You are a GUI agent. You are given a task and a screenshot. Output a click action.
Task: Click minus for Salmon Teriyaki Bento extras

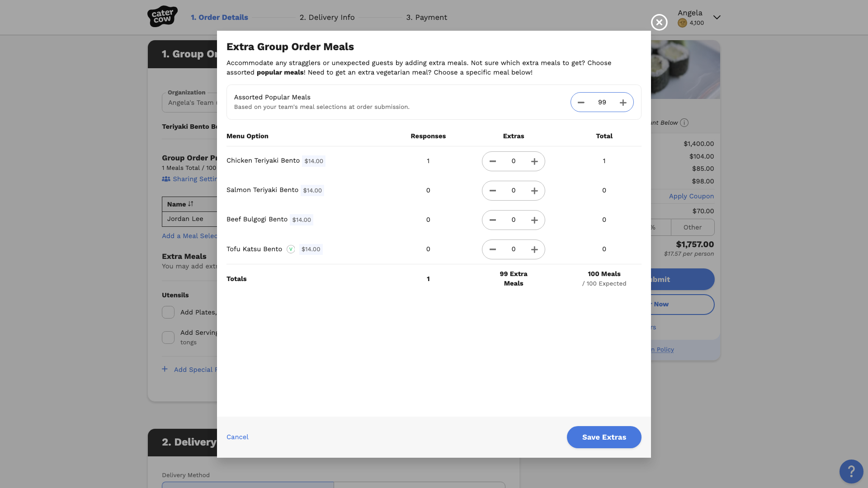[493, 191]
